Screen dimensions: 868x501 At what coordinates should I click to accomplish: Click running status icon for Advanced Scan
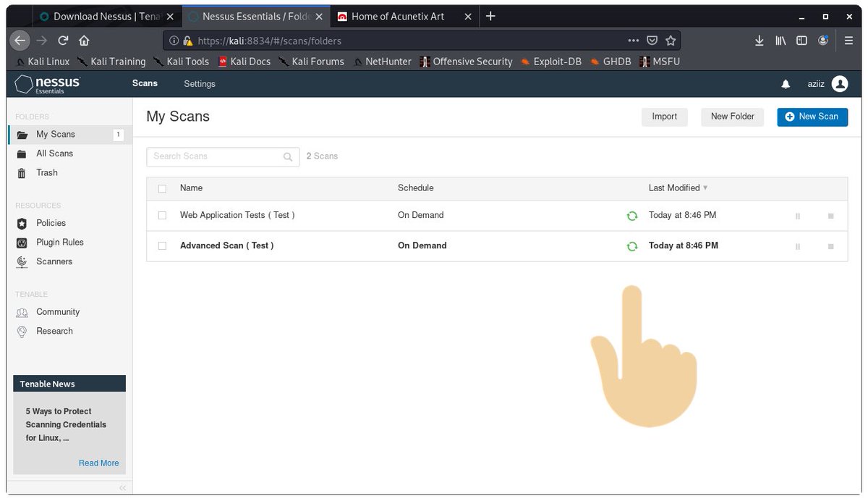pos(632,246)
